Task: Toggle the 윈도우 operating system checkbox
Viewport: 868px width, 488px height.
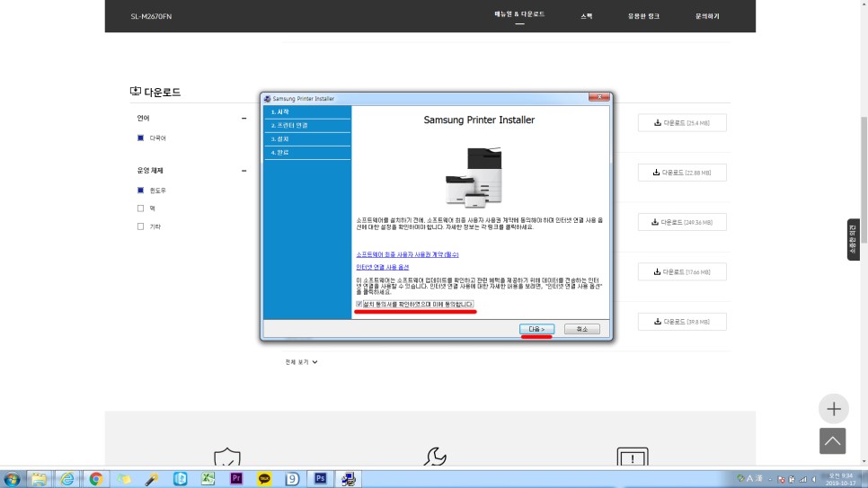Action: click(140, 190)
